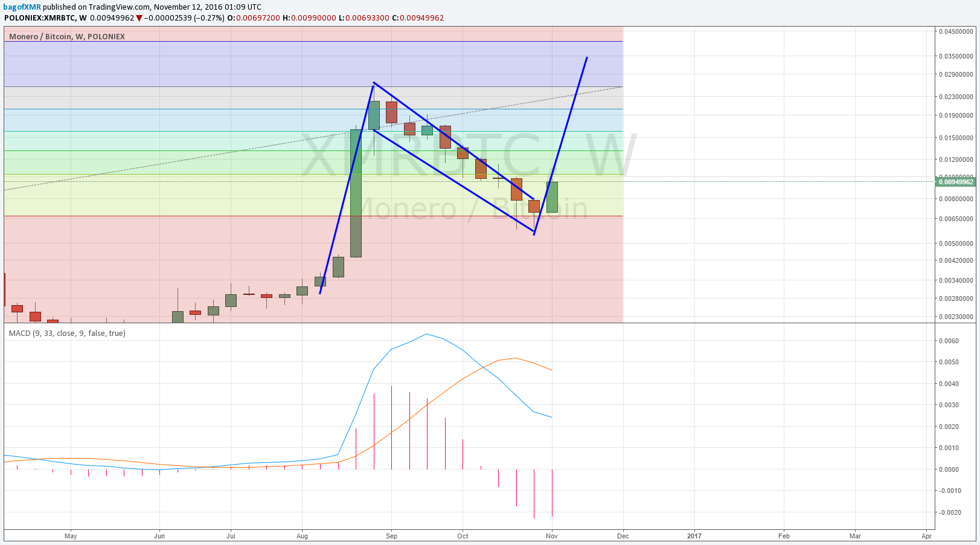
Task: Click the MACD 0.0020 scale label
Action: pyautogui.click(x=949, y=427)
